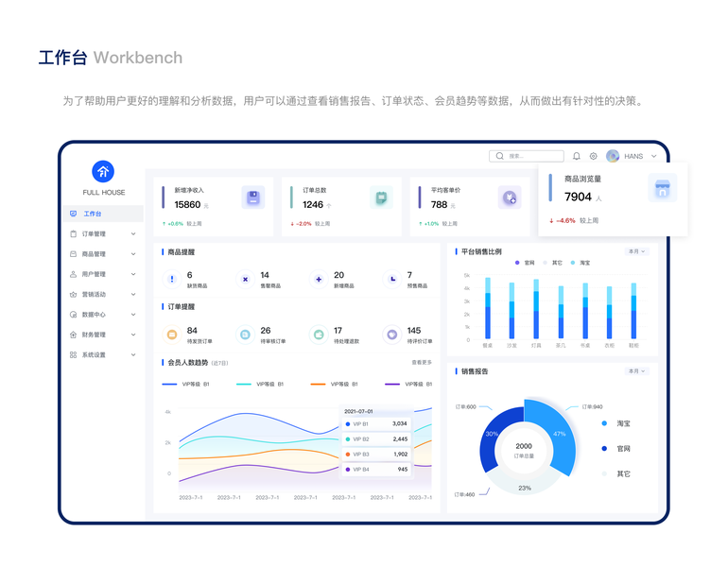Viewport: 728px width, 567px height.
Task: Open 本月 dropdown in 平台销售比例
Action: (x=636, y=251)
